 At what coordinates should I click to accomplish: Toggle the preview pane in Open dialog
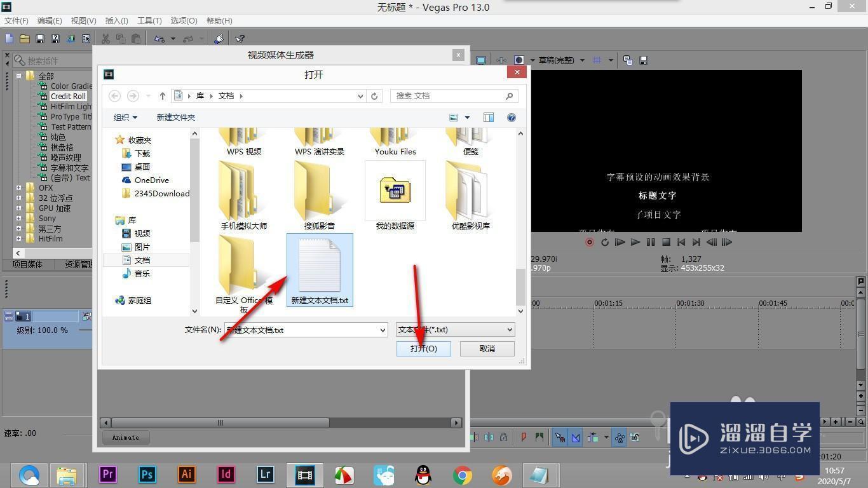pyautogui.click(x=489, y=118)
